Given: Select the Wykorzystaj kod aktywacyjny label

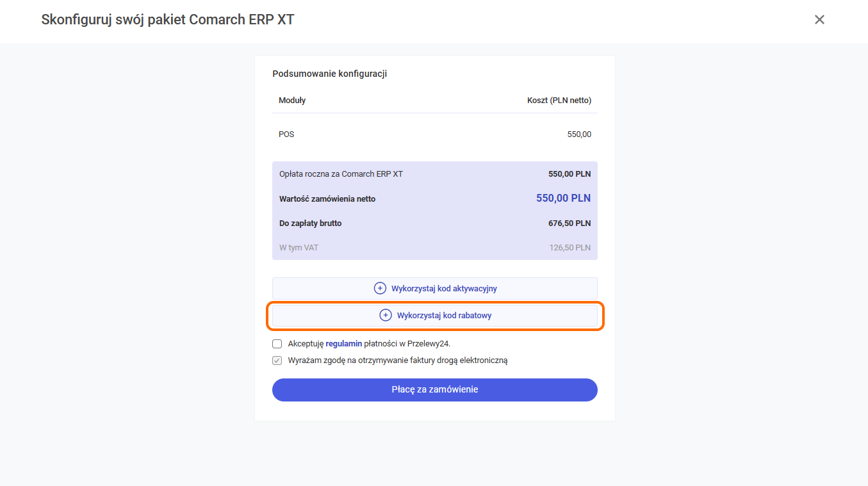Looking at the screenshot, I should point(444,289).
